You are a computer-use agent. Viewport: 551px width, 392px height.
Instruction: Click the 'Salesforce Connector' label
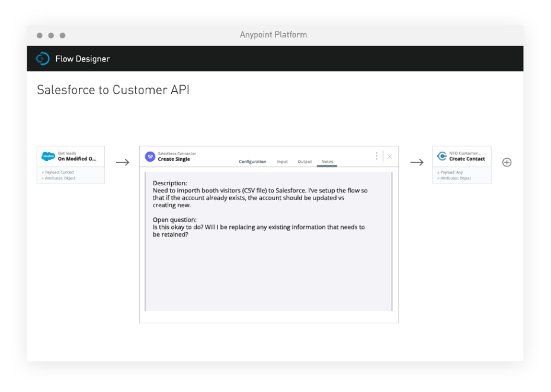point(177,153)
